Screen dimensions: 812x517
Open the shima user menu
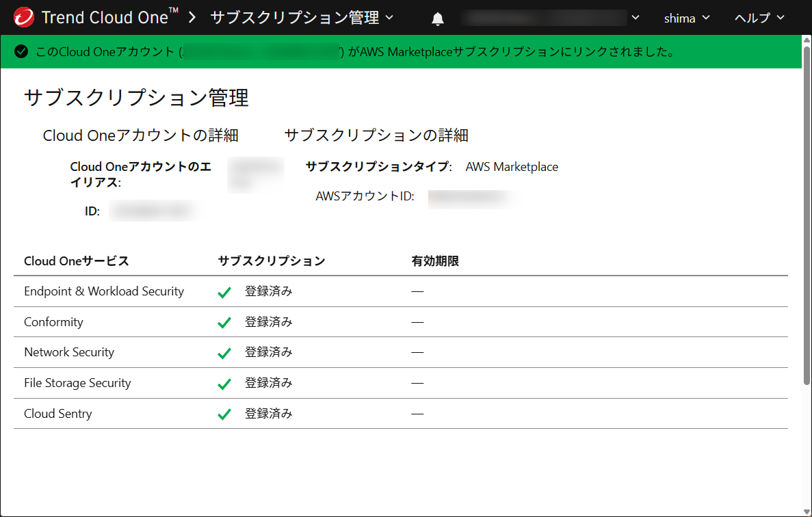click(687, 18)
